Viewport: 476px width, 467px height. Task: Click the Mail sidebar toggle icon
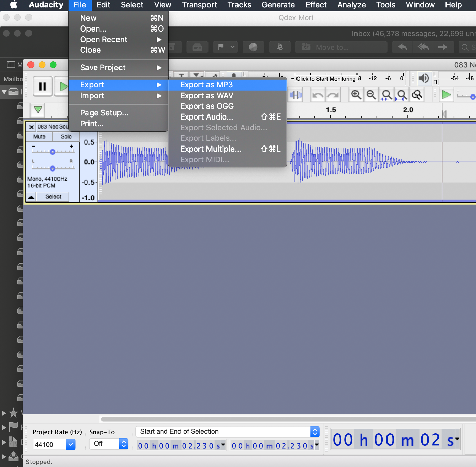coord(11,65)
